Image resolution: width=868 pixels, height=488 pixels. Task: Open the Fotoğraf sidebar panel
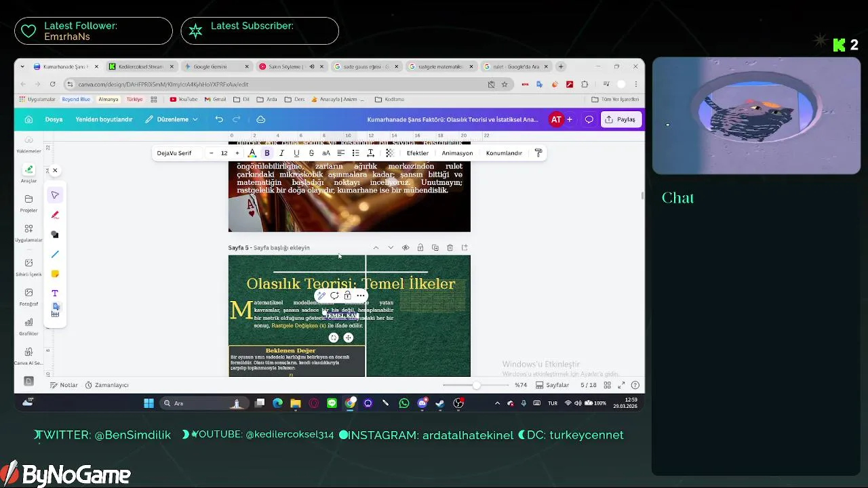click(28, 297)
